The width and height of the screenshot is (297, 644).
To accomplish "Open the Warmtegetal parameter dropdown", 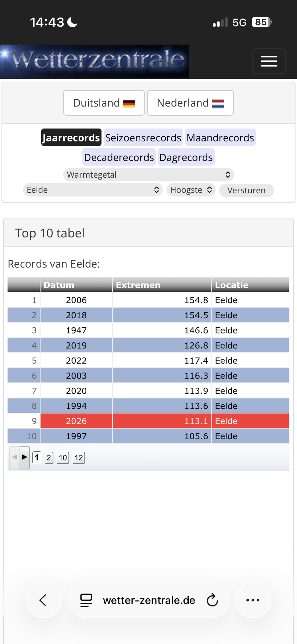I will (149, 175).
